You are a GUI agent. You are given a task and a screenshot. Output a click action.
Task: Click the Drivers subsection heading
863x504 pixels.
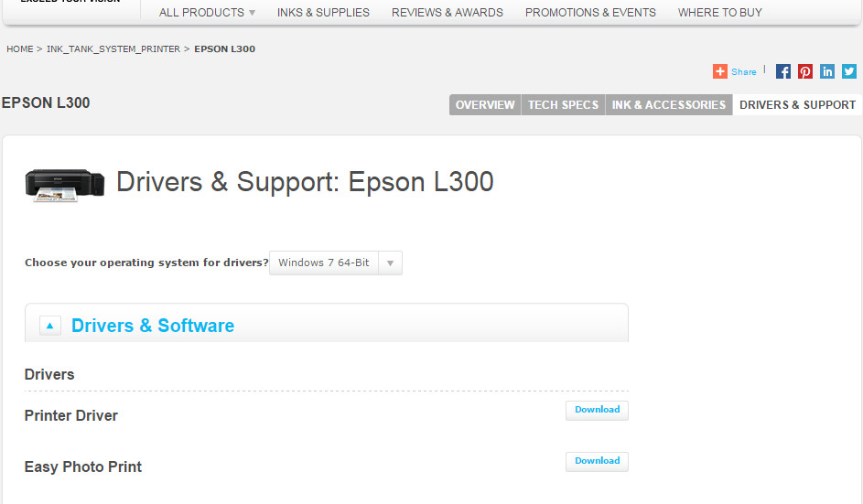pyautogui.click(x=49, y=374)
